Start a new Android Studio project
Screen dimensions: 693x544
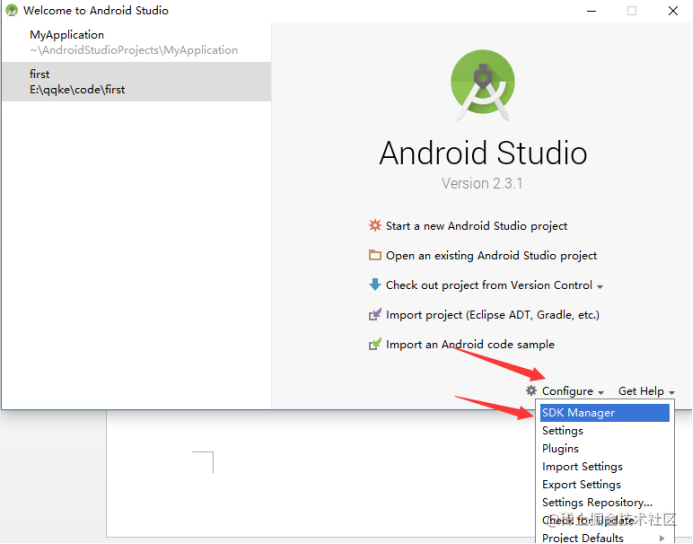[x=476, y=226]
